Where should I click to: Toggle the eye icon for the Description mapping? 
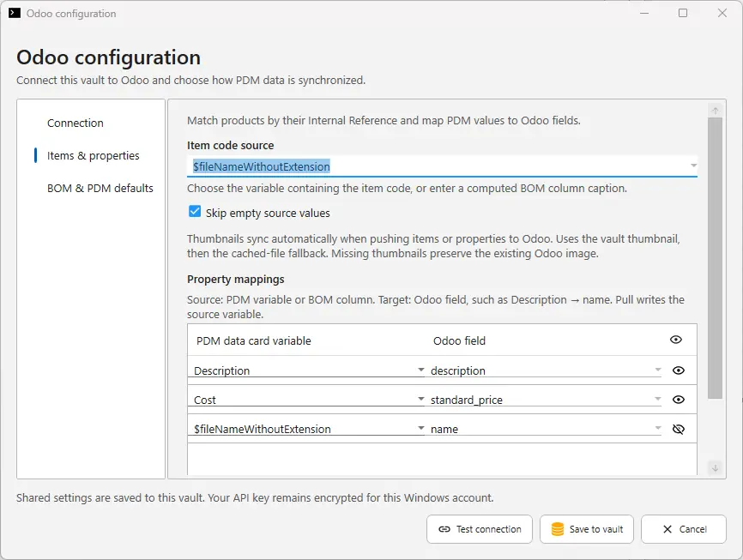point(678,370)
